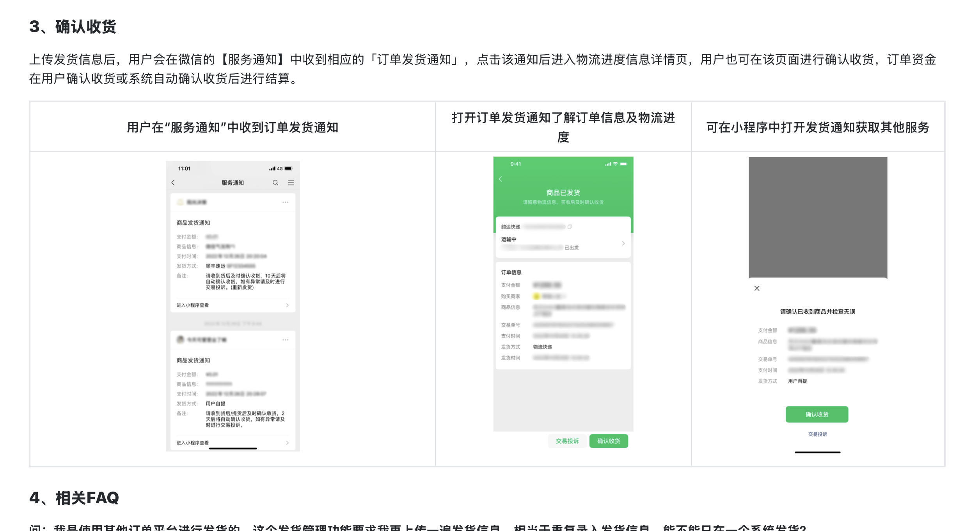980x531 pixels.
Task: Click the search icon in 服务通知 header
Action: click(x=275, y=183)
